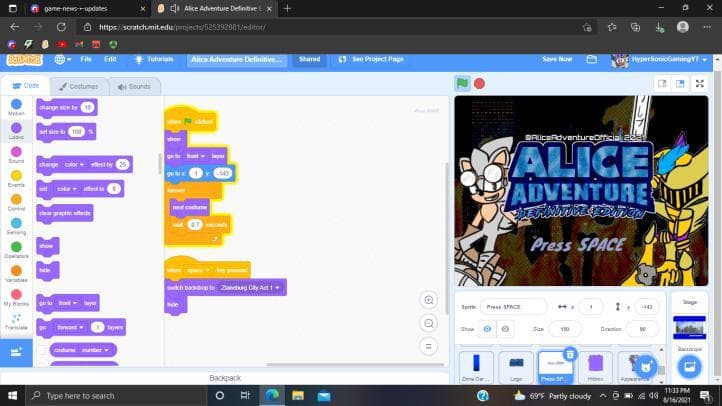Open front dropdown in palette go to layer block
The height and width of the screenshot is (406, 722).
coord(67,303)
